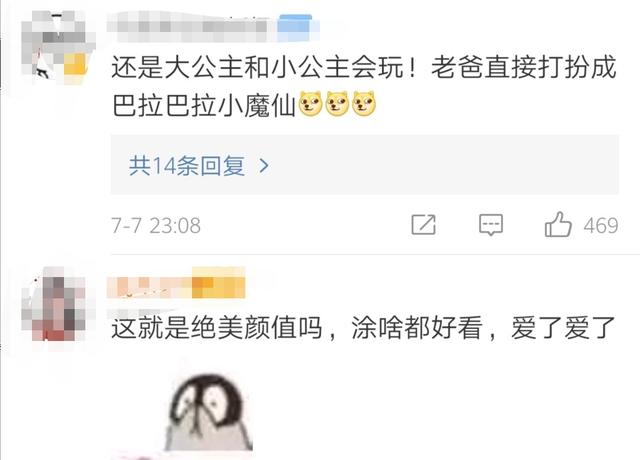
Task: Open the 共14条回复 replies link
Action: pos(187,166)
